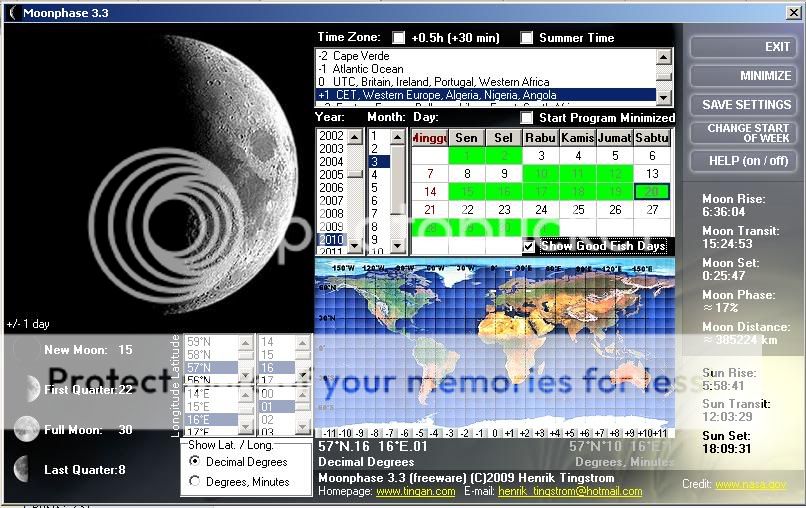The width and height of the screenshot is (806, 508).
Task: Select 59°N in the latitude list
Action: click(x=211, y=342)
